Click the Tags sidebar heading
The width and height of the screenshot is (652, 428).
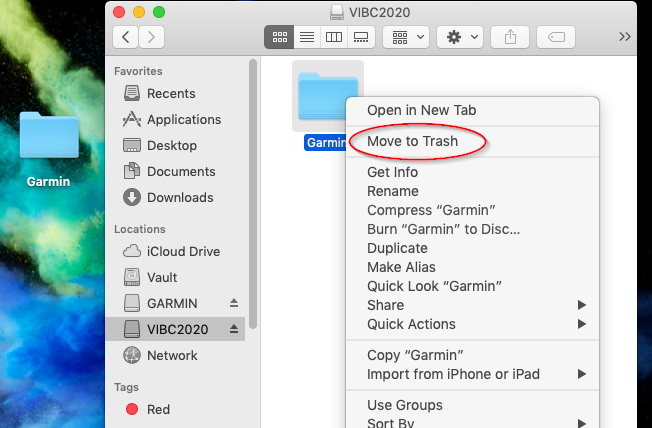(x=126, y=387)
